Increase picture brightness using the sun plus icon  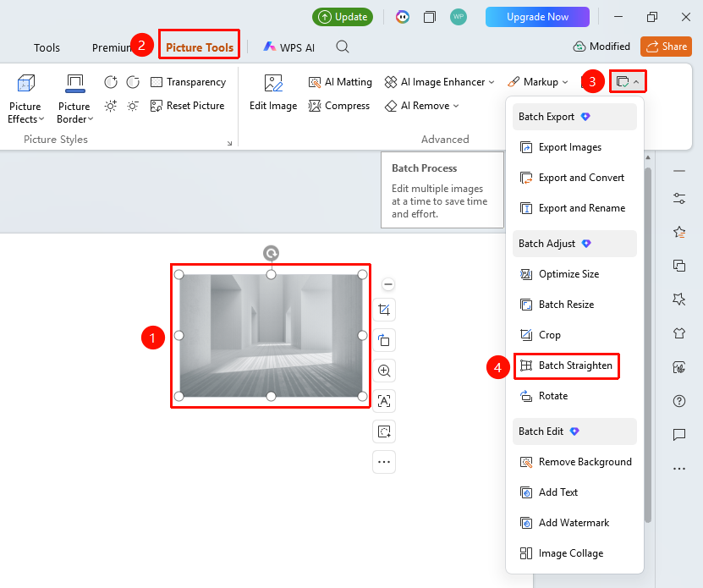111,106
